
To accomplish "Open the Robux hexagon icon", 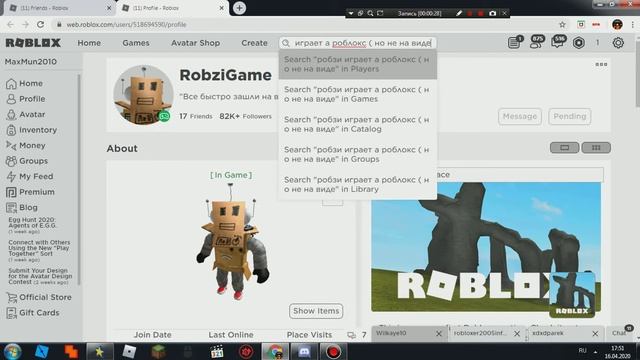I will tap(579, 42).
